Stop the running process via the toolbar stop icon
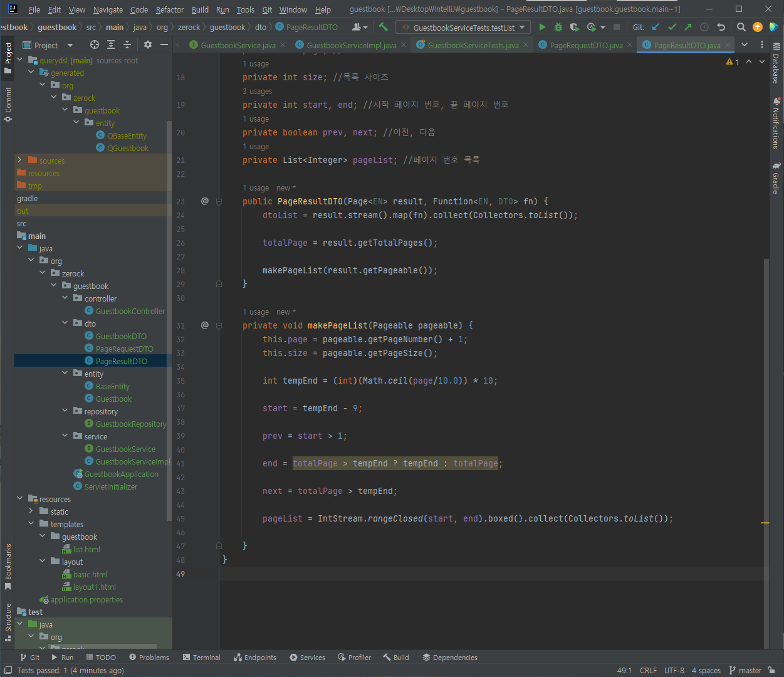The width and height of the screenshot is (784, 677). 617,27
